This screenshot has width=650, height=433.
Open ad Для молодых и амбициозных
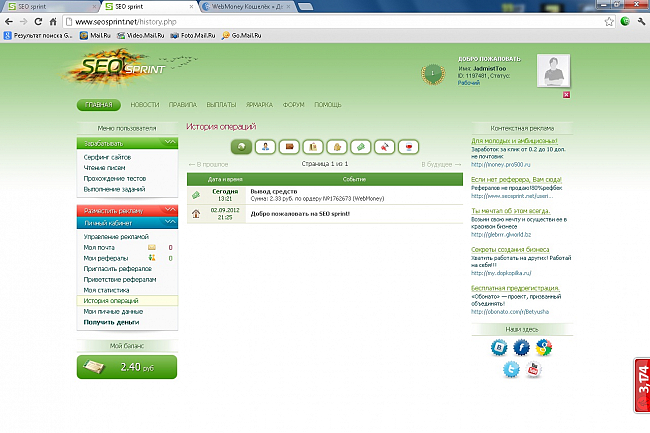[514, 141]
